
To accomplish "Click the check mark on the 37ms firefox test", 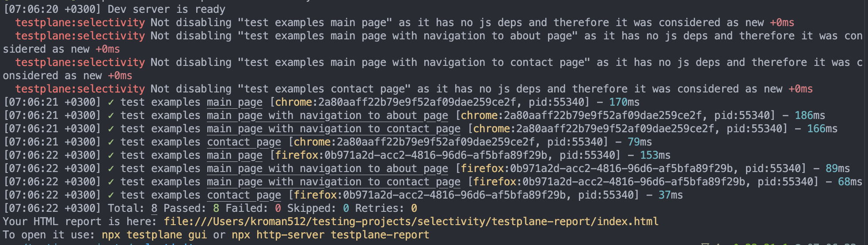I will 111,195.
